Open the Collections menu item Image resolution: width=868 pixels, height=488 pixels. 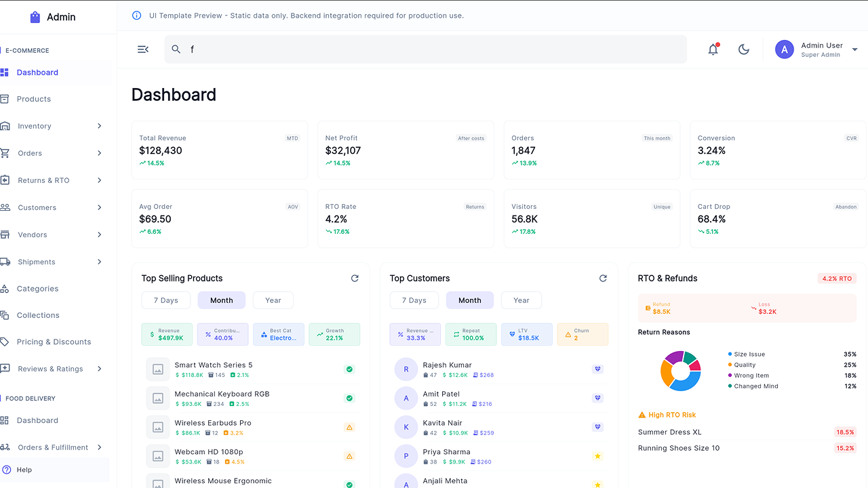pos(54,315)
